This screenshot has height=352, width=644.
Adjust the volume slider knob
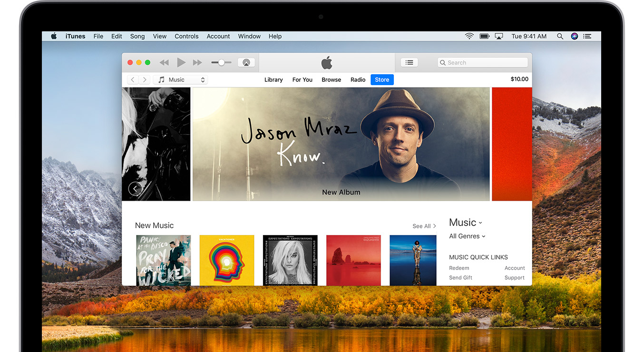(221, 62)
